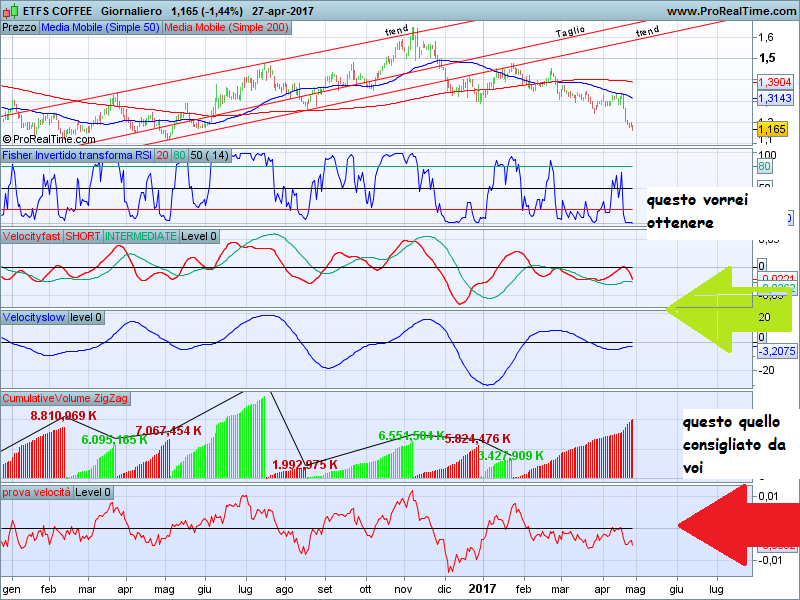
Task: Click the candlestick icon beside ETFS COFFEE
Action: pyautogui.click(x=11, y=11)
